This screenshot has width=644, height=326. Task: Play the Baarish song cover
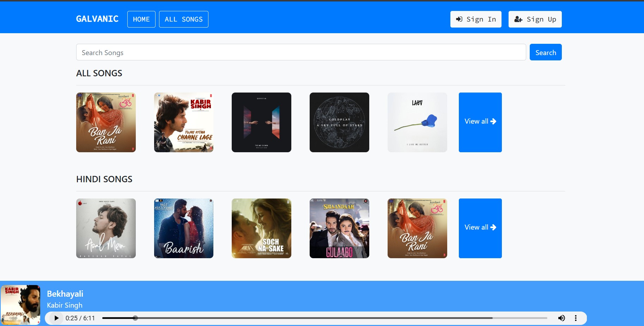(x=184, y=228)
